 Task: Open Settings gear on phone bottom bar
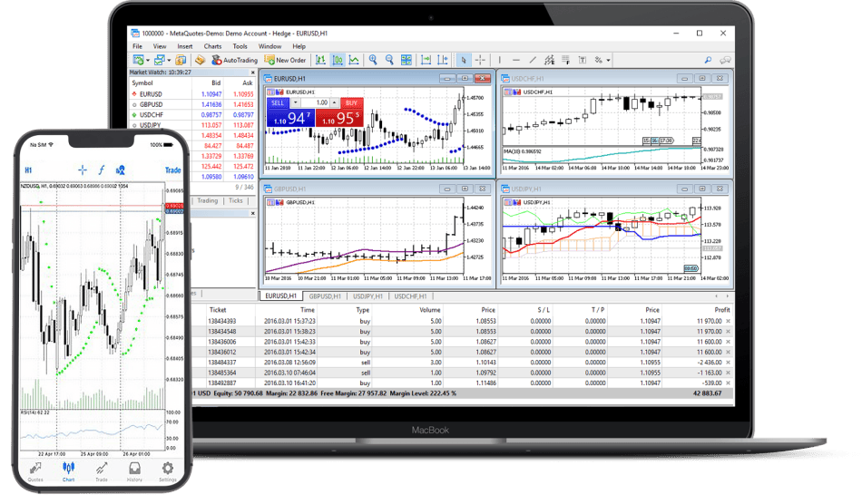[167, 471]
